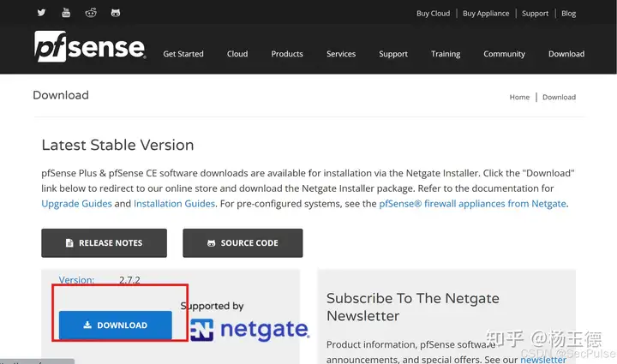Screen dimensions: 617x364
Task: Open Buy Cloud link in top bar
Action: [x=434, y=14]
